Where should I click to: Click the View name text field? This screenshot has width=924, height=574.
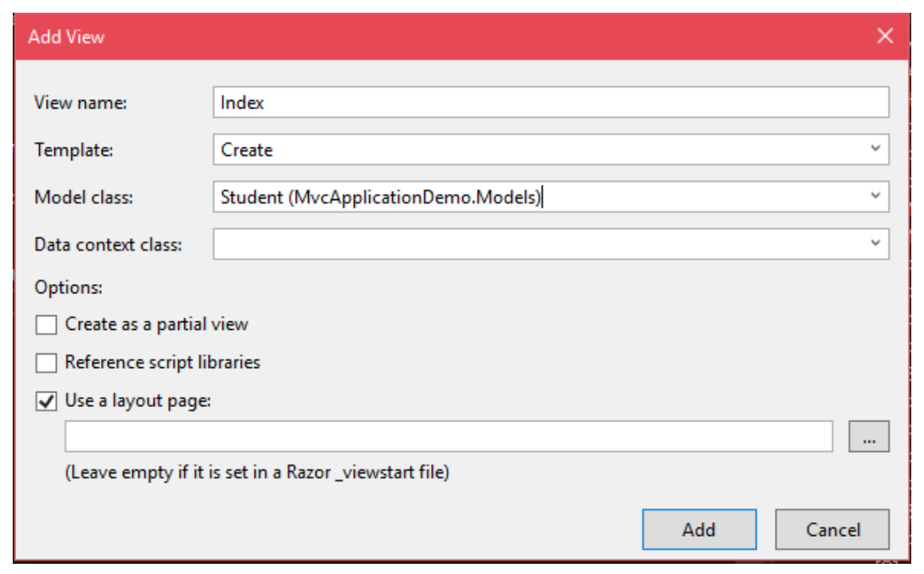[550, 103]
